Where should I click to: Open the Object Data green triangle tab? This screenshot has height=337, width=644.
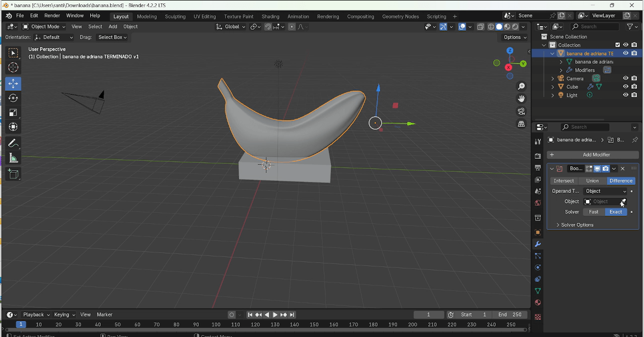tap(538, 291)
